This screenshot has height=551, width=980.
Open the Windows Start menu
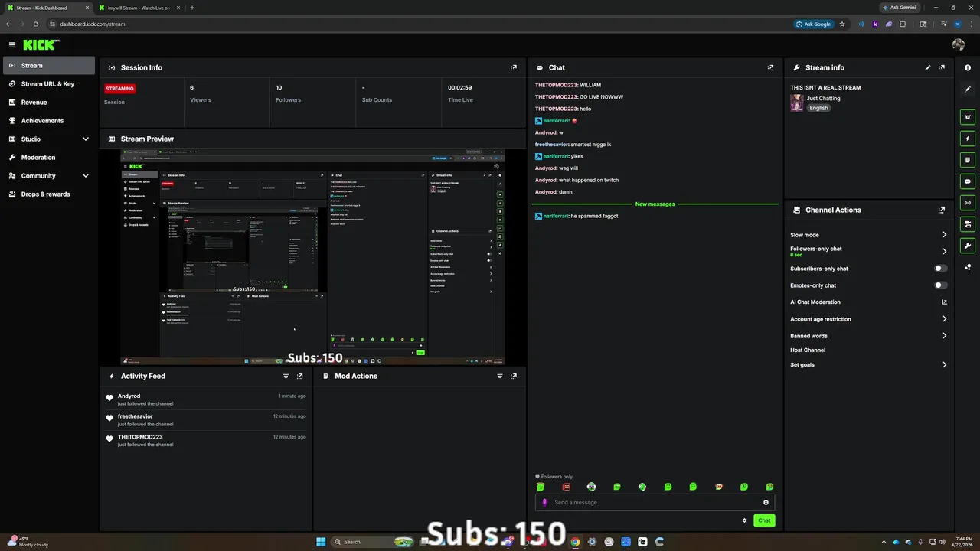coord(322,542)
